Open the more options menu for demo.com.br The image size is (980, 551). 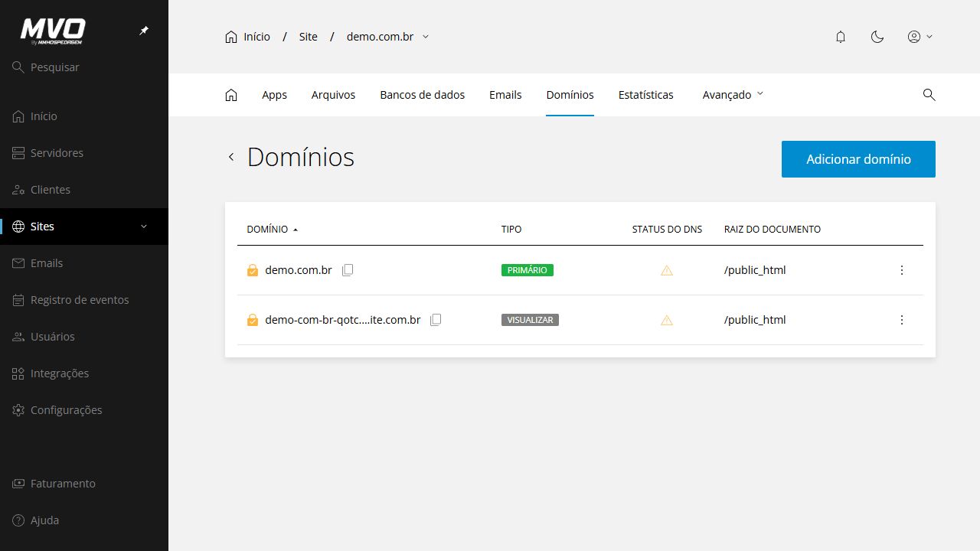point(902,270)
